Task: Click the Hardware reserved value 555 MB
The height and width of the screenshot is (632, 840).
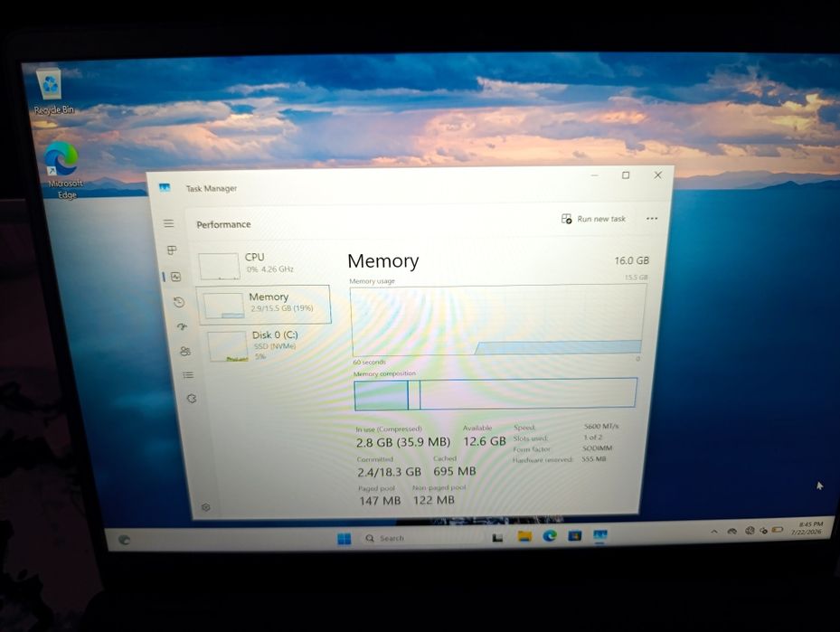Action: pyautogui.click(x=593, y=459)
